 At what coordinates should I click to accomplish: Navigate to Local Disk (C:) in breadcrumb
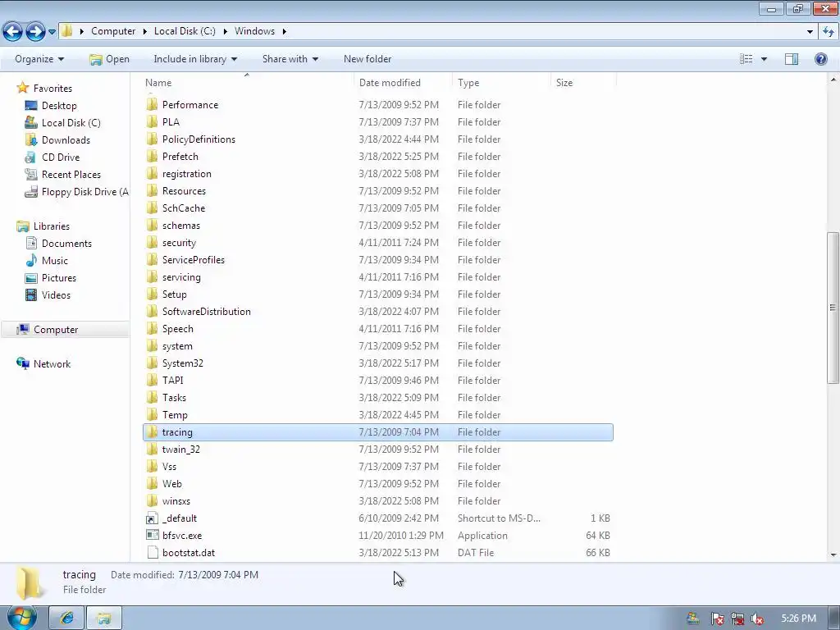point(185,31)
